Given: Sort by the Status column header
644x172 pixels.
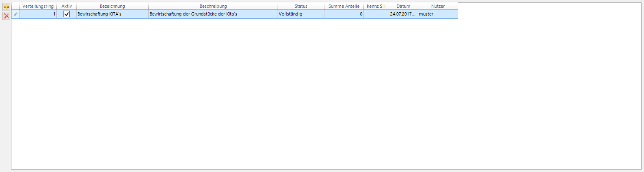Looking at the screenshot, I should click(301, 6).
